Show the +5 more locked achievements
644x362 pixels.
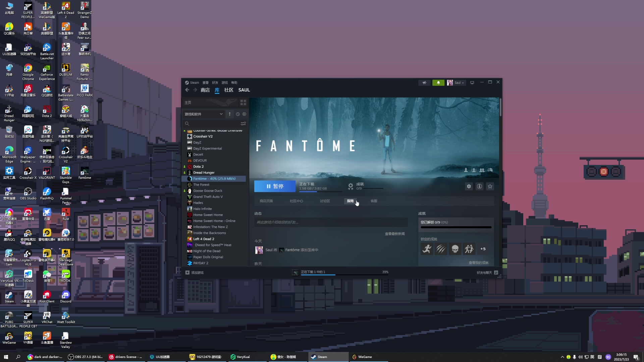(483, 249)
